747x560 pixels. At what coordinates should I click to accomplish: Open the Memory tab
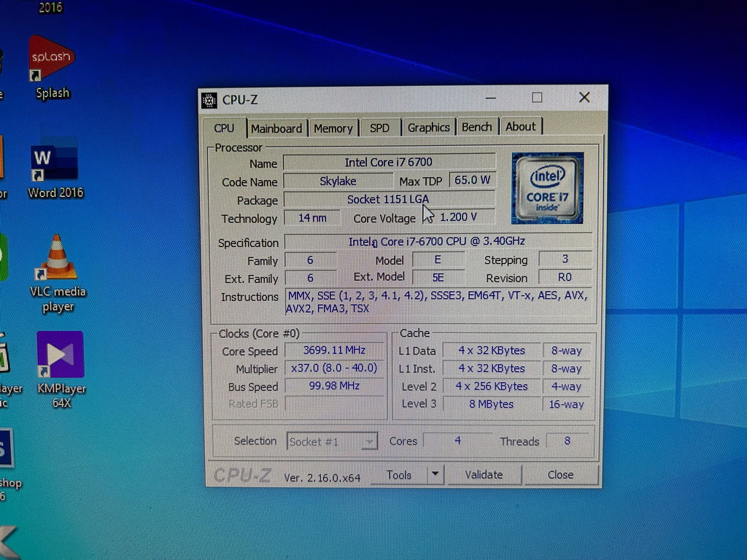tap(333, 128)
